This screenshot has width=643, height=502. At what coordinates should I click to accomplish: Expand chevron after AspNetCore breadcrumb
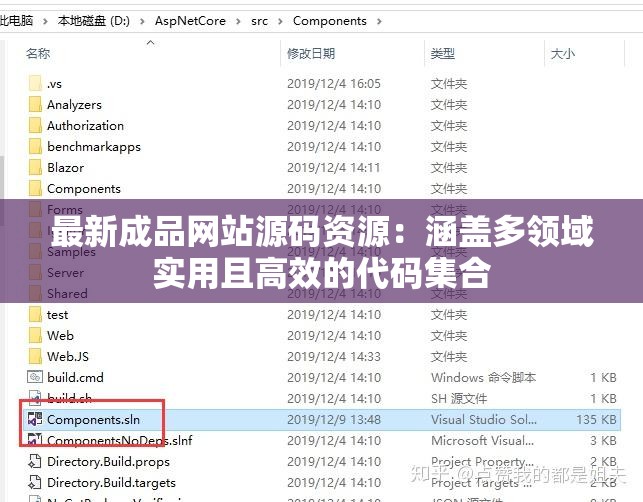[x=238, y=21]
